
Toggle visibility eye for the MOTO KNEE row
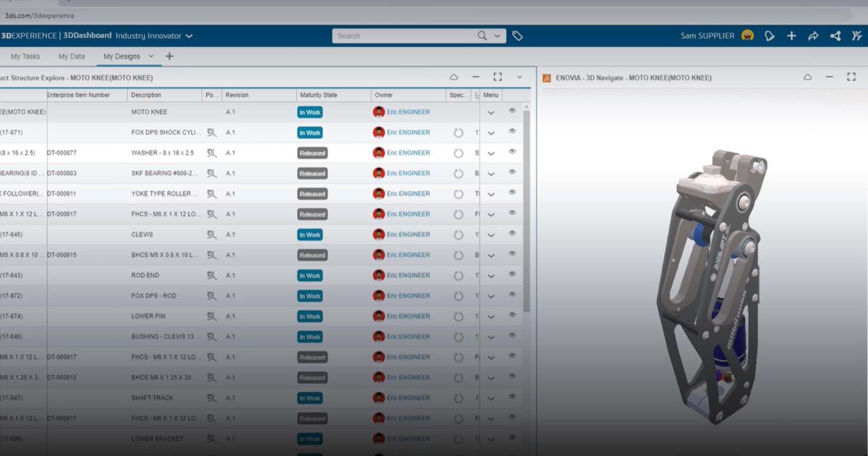click(x=512, y=111)
